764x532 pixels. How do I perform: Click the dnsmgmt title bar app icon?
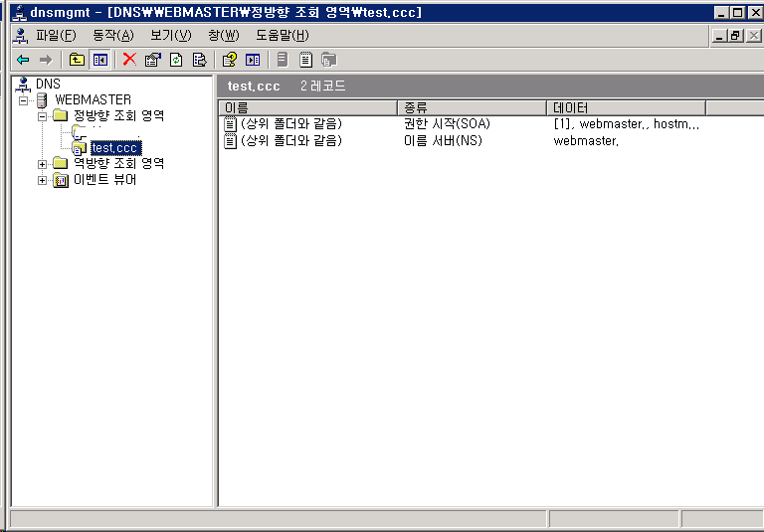pyautogui.click(x=19, y=12)
